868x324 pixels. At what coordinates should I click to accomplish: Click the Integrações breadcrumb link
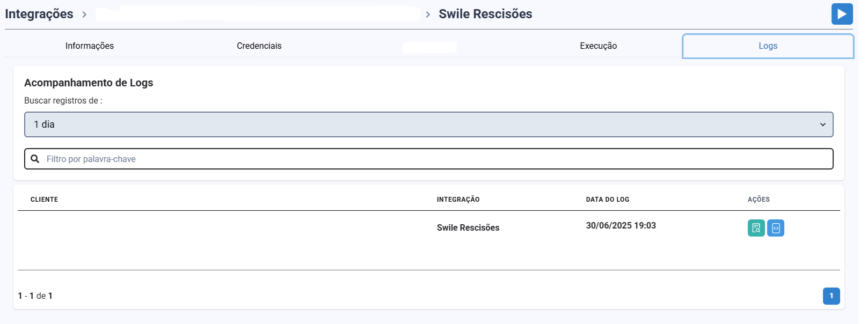[39, 14]
